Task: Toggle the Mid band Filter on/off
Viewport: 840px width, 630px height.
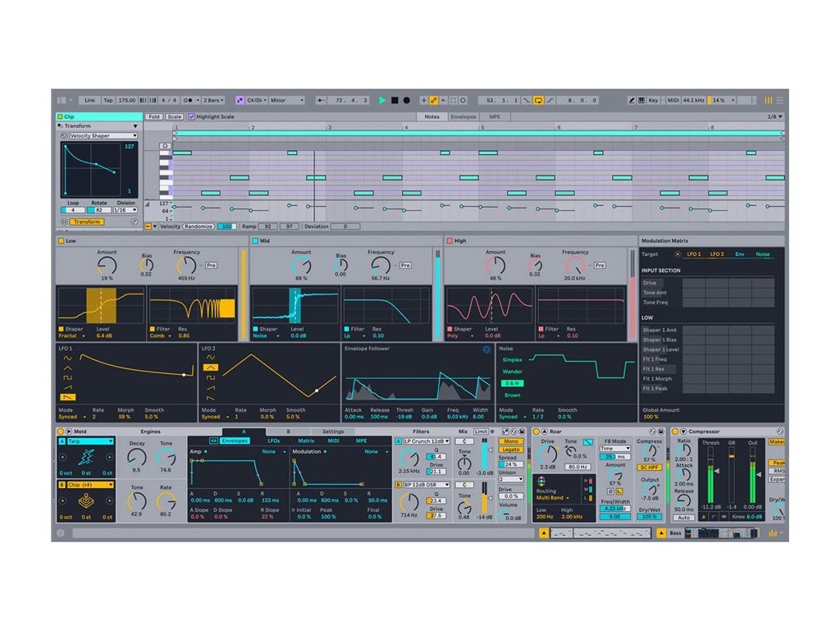Action: 347,329
